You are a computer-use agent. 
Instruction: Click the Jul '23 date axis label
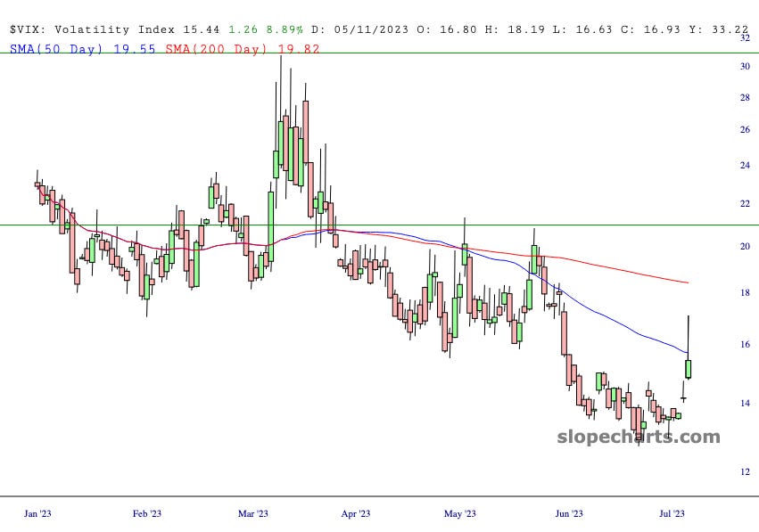pos(672,513)
